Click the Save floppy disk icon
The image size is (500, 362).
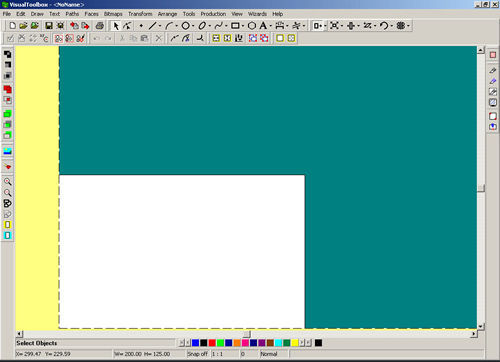click(49, 26)
